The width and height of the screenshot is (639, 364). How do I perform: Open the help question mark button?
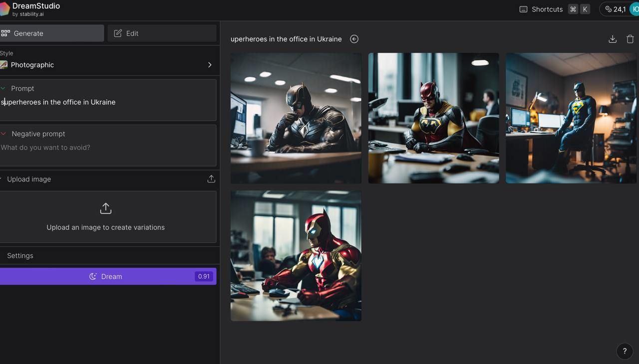point(625,351)
